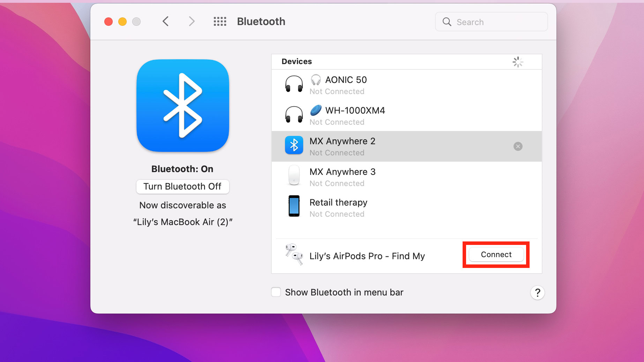Connect to Lily's AirPods Pro
The height and width of the screenshot is (362, 644).
tap(496, 254)
